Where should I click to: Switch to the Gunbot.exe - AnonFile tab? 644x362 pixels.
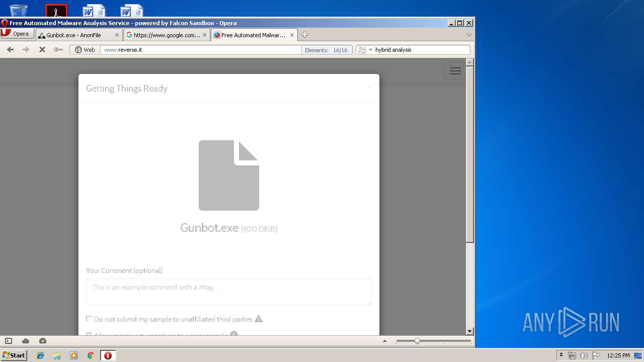79,35
